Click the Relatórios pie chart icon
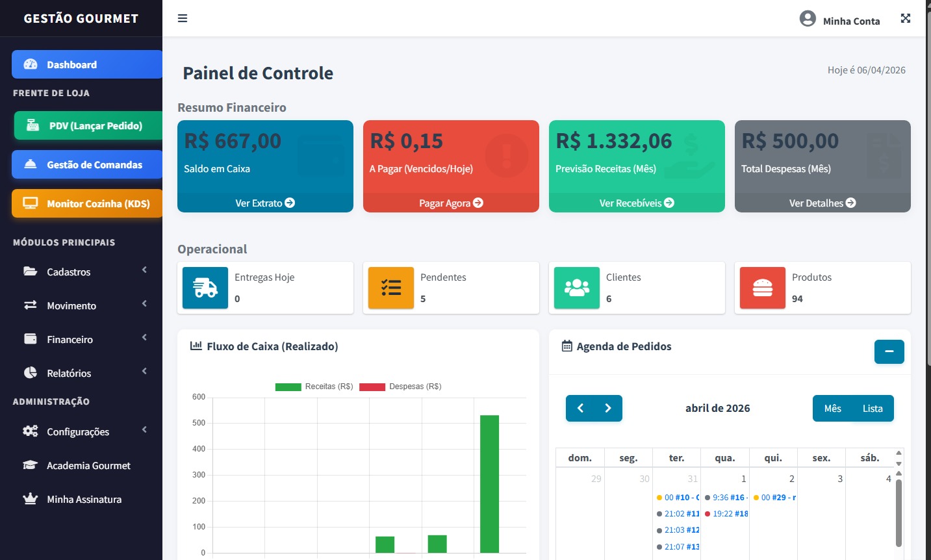Image resolution: width=931 pixels, height=560 pixels. tap(31, 372)
